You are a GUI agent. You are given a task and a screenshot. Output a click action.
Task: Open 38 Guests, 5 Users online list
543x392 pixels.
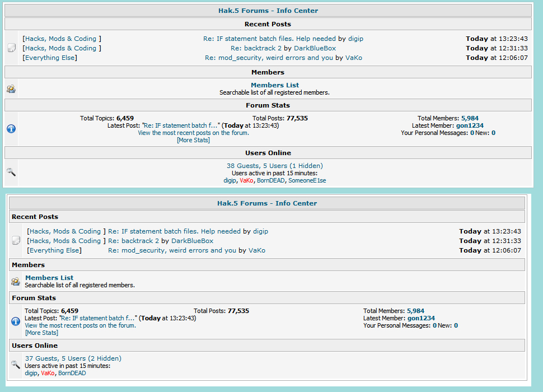pos(275,166)
